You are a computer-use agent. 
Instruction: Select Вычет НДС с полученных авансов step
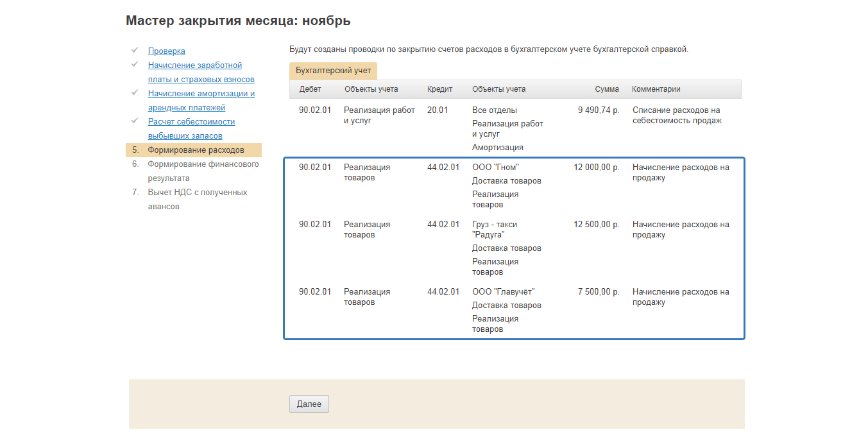[x=197, y=193]
